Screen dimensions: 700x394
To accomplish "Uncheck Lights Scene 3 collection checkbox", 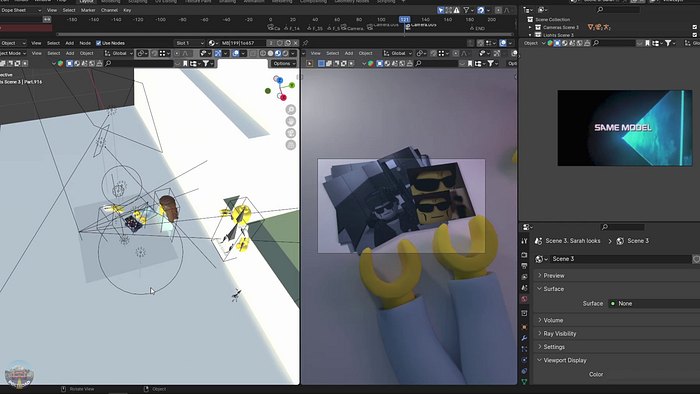I will click(694, 35).
